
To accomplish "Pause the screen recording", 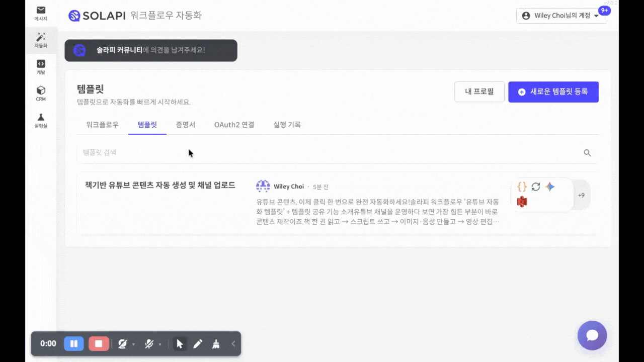I will click(73, 344).
